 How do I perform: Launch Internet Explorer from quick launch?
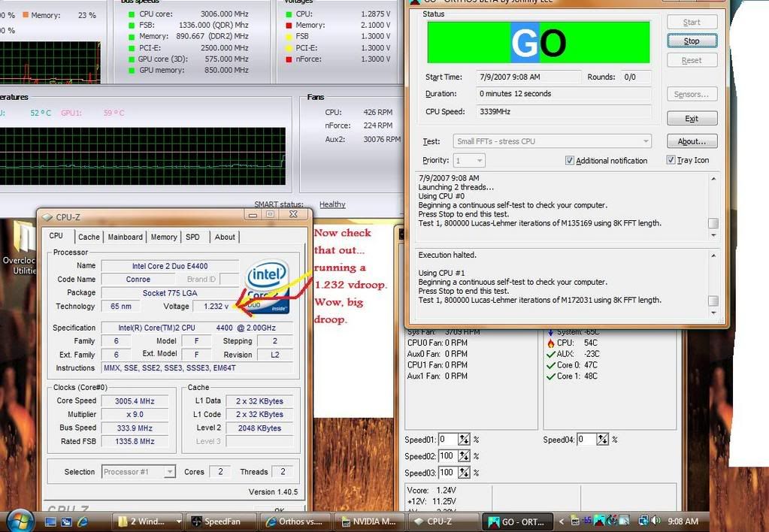[x=83, y=521]
